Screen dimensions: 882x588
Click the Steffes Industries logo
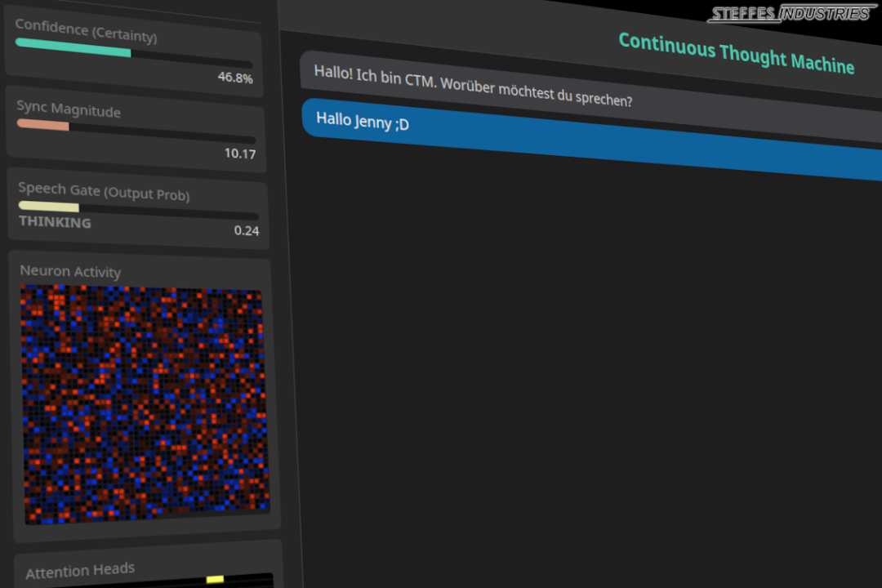point(791,13)
